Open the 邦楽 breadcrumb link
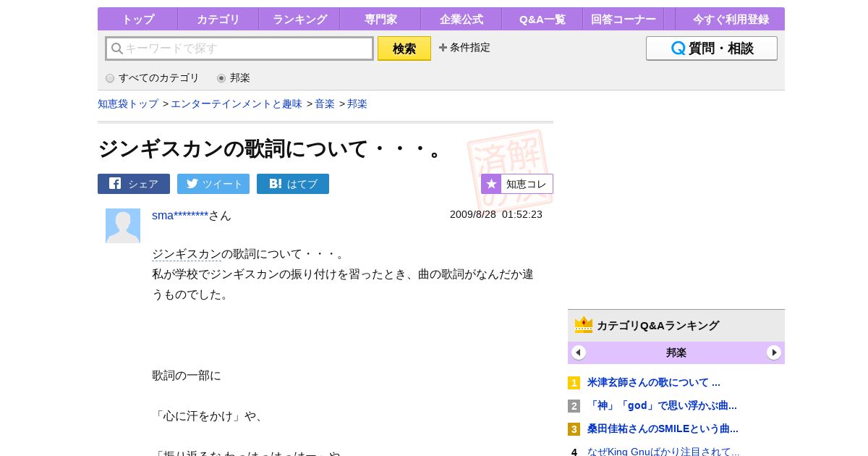 357,104
